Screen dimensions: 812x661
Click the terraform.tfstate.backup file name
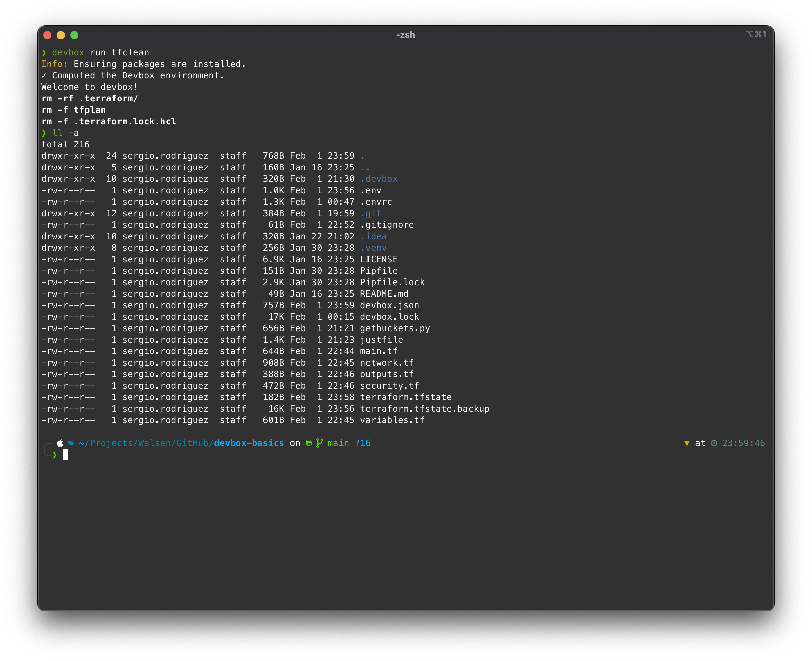click(425, 409)
